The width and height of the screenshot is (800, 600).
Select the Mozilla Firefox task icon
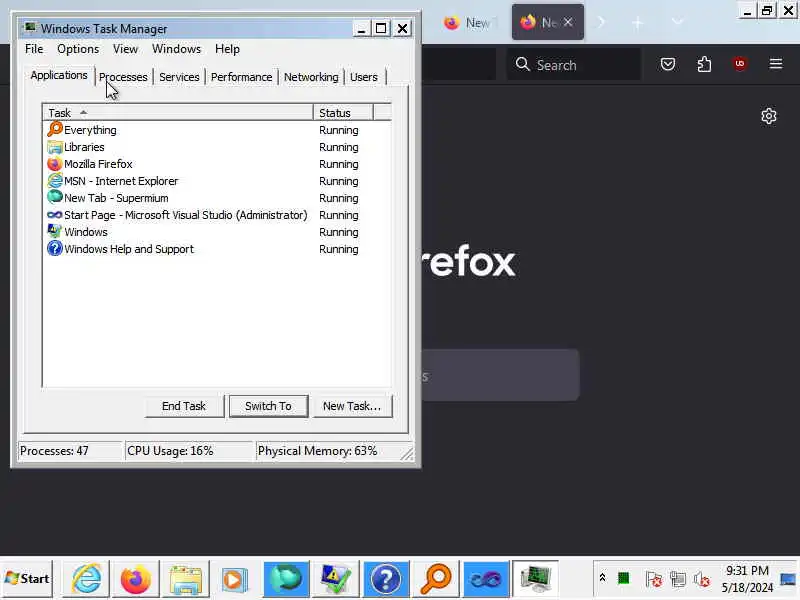tap(55, 164)
